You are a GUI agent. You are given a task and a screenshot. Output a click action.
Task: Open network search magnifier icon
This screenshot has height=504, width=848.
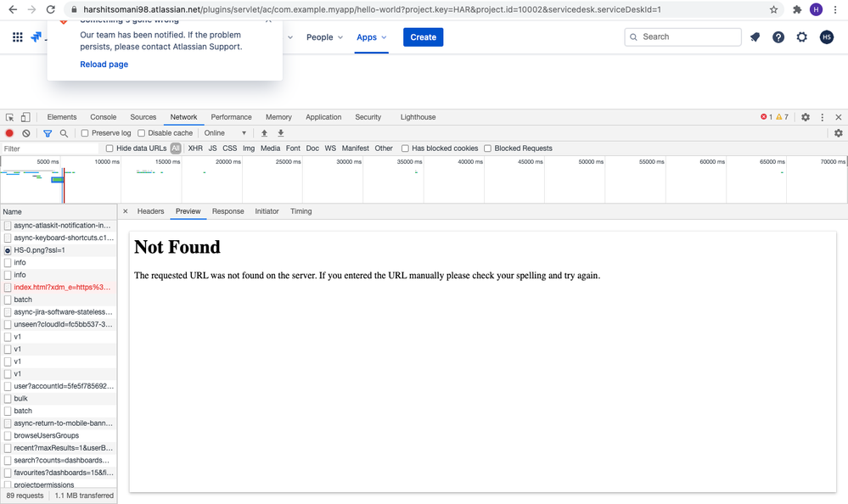(64, 133)
